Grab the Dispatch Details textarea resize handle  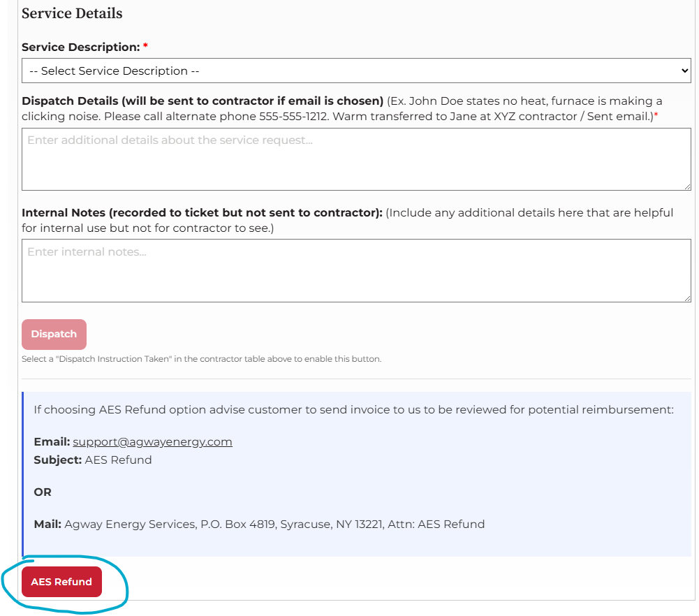coord(687,186)
